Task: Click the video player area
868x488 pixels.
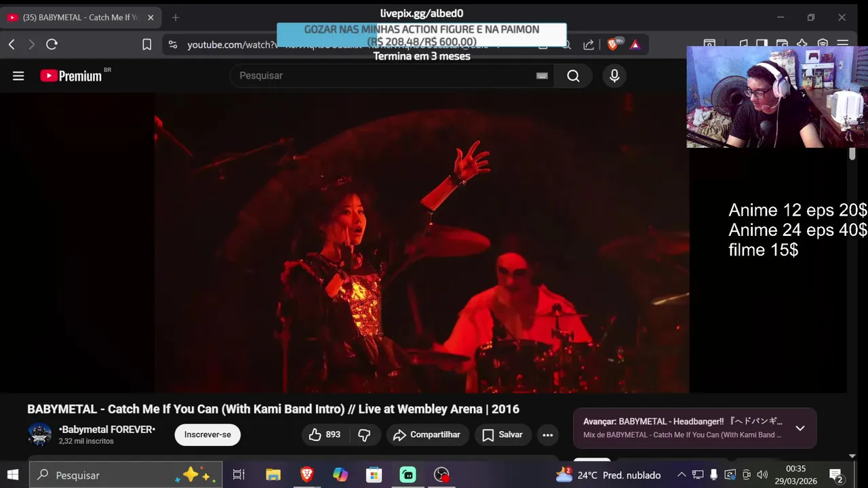Action: tap(421, 243)
